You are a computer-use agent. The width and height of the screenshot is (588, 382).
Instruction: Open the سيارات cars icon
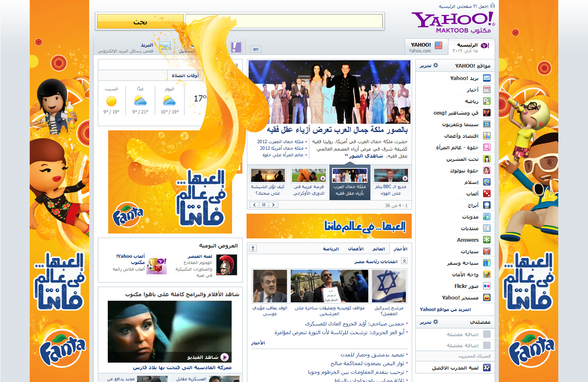click(x=487, y=251)
